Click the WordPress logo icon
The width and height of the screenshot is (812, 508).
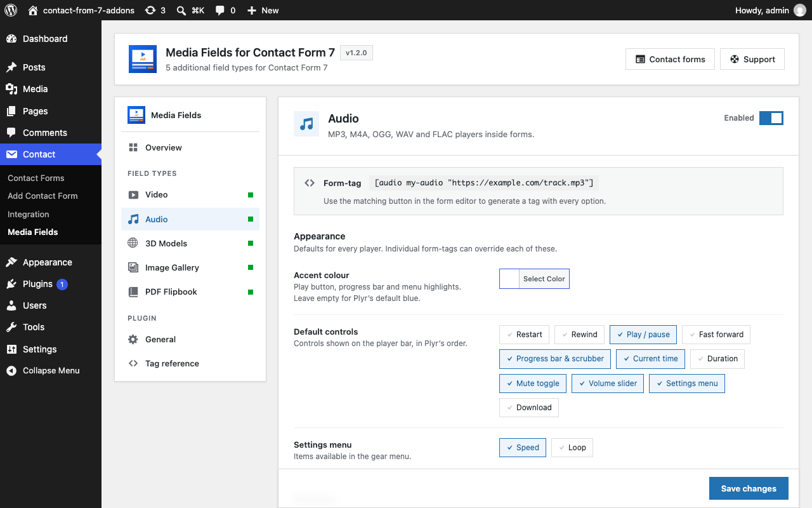tap(11, 10)
